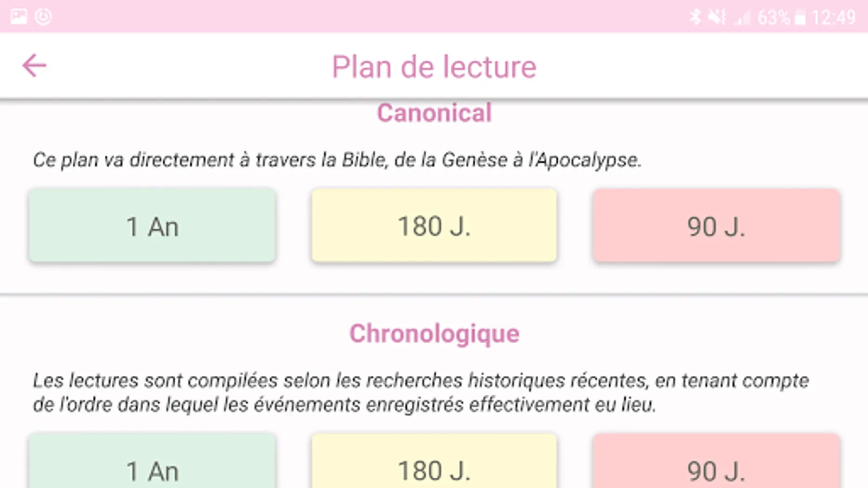
Task: Open the gallery notification icon in status bar
Action: tap(18, 17)
